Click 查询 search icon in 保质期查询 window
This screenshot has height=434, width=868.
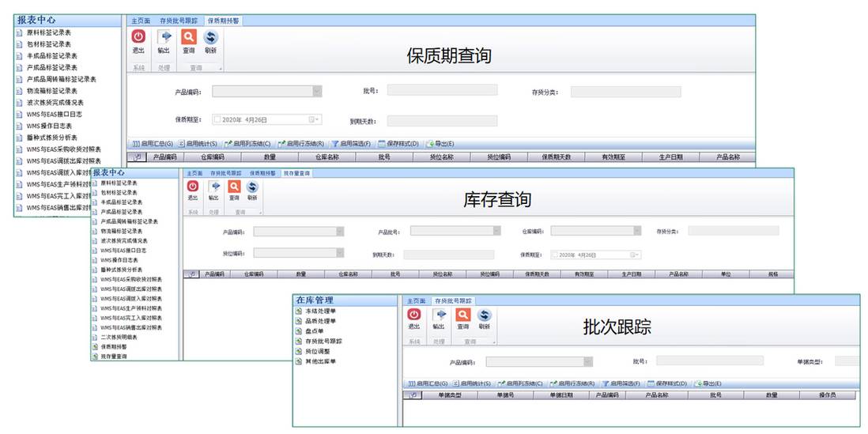pyautogui.click(x=188, y=41)
